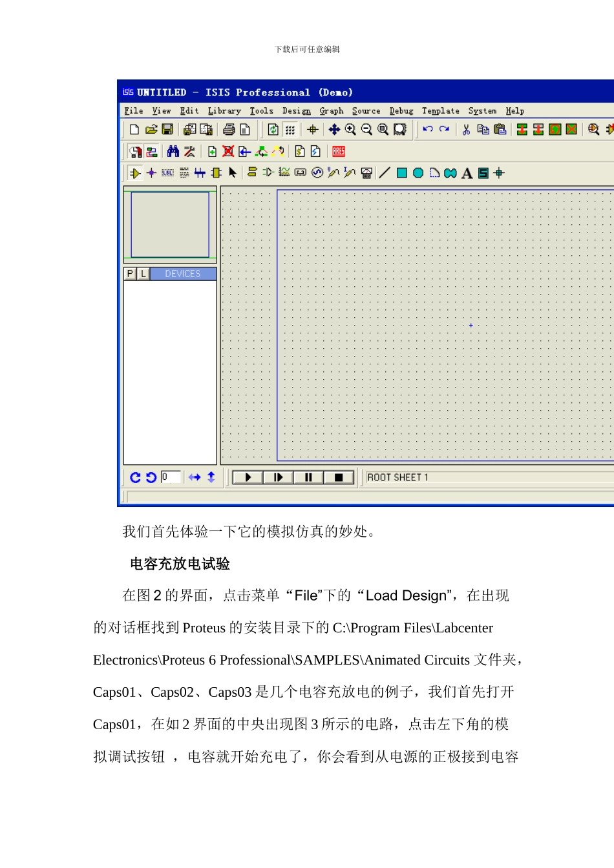The image size is (614, 868).
Task: Click the Search and tag binoculars icon
Action: tap(173, 152)
